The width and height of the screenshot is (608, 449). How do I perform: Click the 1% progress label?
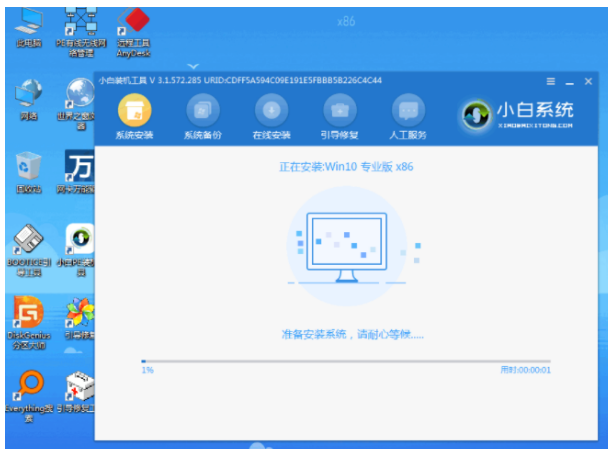[x=147, y=370]
